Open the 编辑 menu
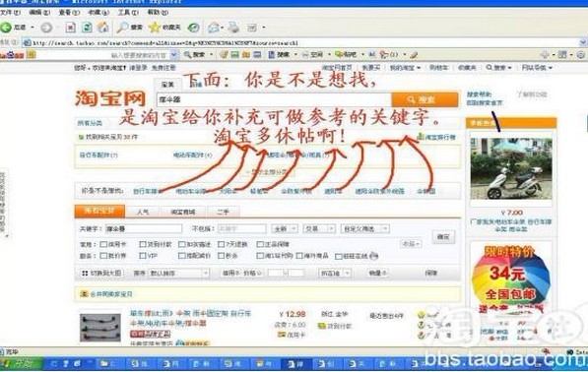 [x=39, y=13]
